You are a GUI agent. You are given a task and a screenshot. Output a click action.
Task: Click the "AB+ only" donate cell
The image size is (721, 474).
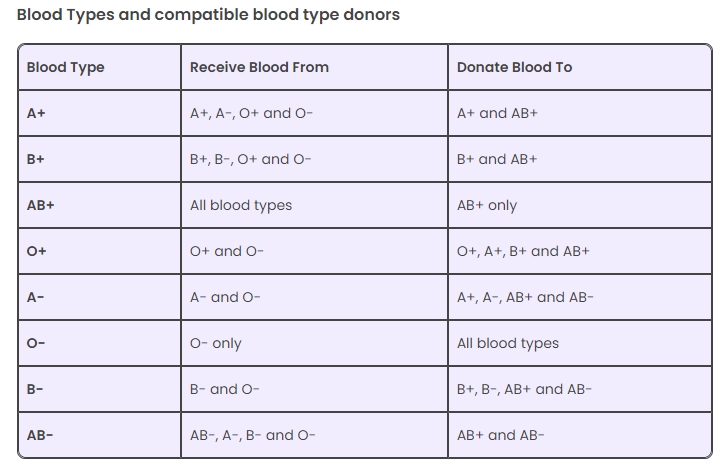487,205
